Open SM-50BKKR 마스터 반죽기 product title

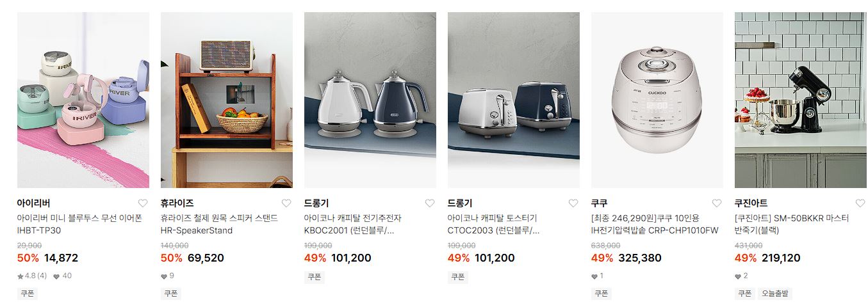pos(792,224)
